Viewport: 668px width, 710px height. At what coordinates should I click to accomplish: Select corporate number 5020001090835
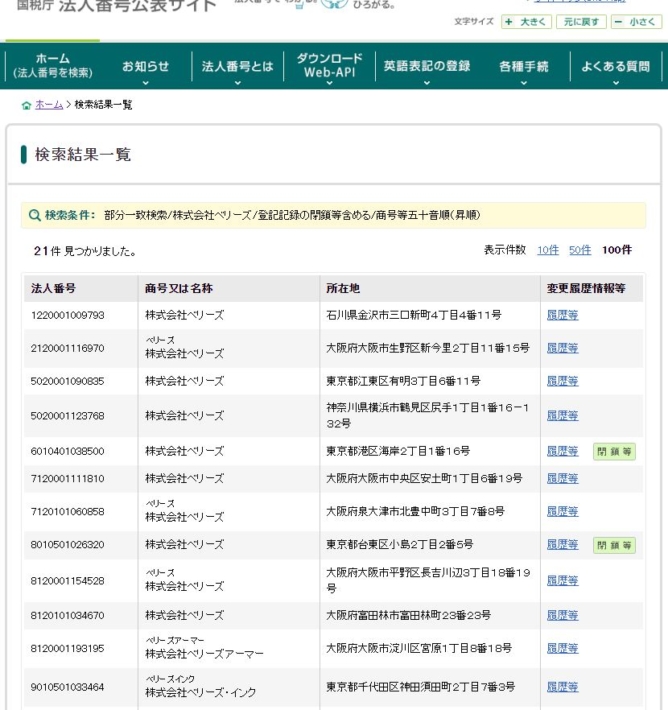pos(67,381)
